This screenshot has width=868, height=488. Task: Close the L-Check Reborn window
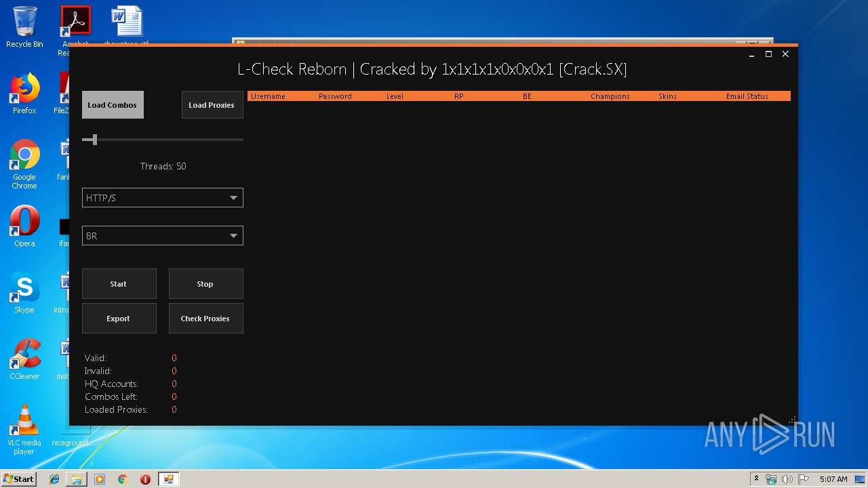tap(785, 54)
